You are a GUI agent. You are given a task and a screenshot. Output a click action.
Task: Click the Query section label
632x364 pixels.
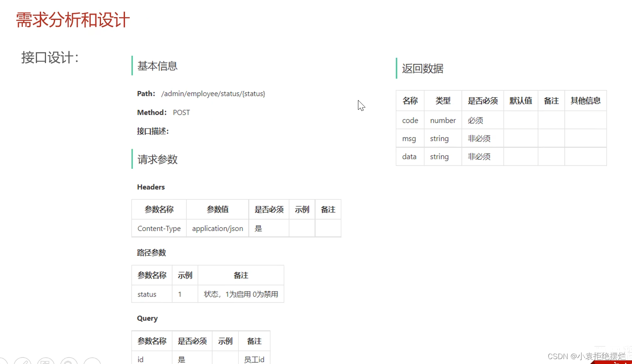tap(147, 318)
